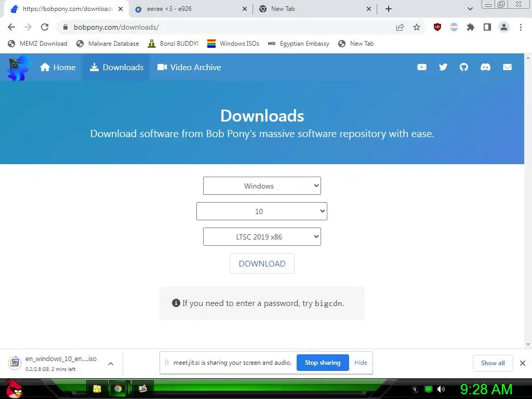Image resolution: width=532 pixels, height=399 pixels.
Task: Open the New Tab bookmark
Action: [356, 44]
